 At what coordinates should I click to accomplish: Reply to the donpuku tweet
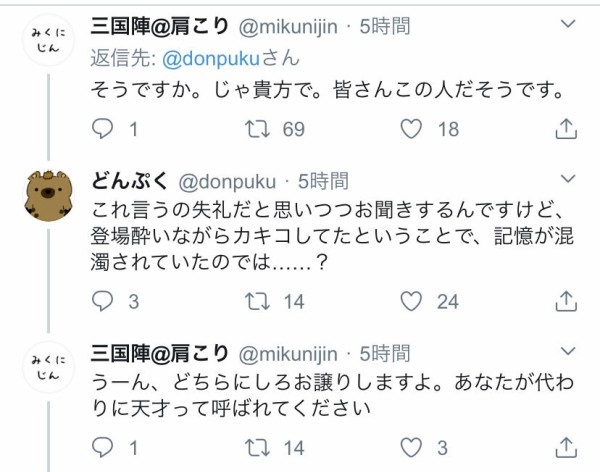(104, 301)
